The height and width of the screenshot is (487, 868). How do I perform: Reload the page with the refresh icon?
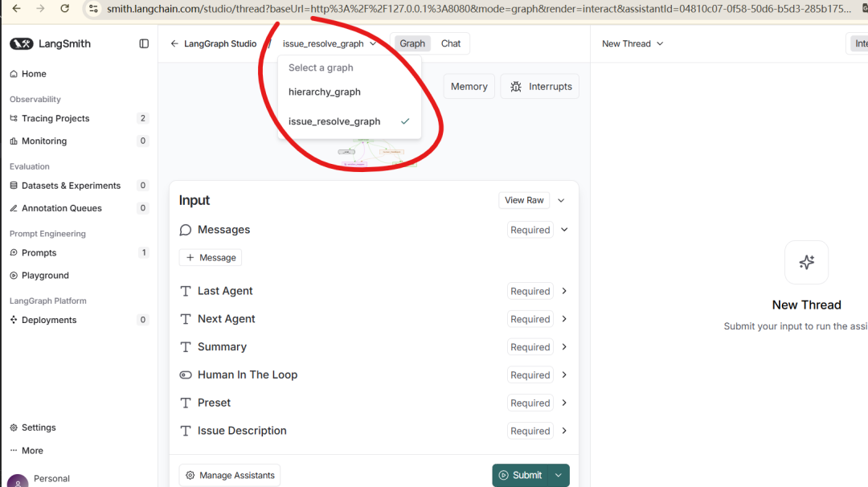coord(65,8)
